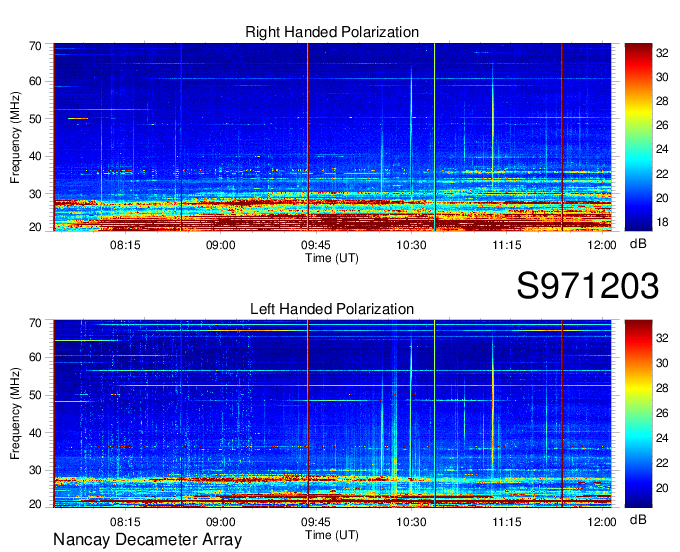Click the 12:00 tick on the top plot

602,245
